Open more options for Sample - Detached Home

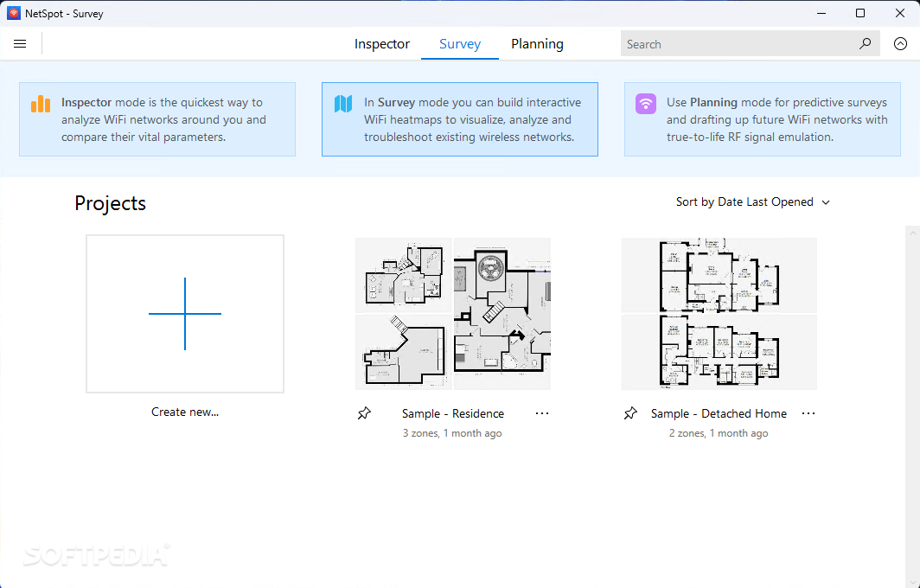point(808,413)
